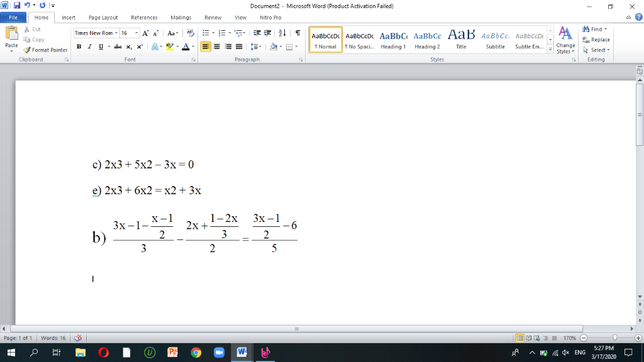This screenshot has height=362, width=644.
Task: Toggle show paragraph marks
Action: coord(297,33)
